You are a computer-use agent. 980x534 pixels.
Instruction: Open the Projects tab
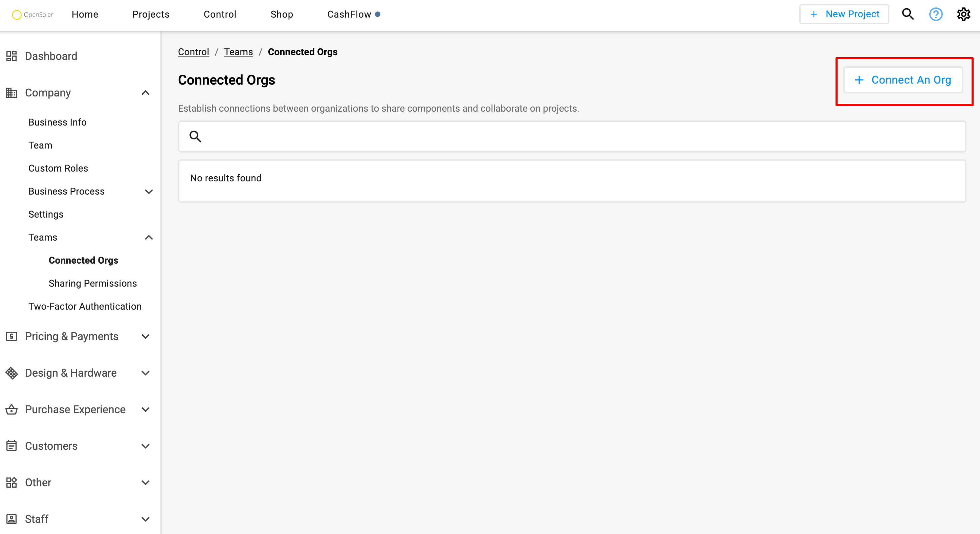pos(151,15)
